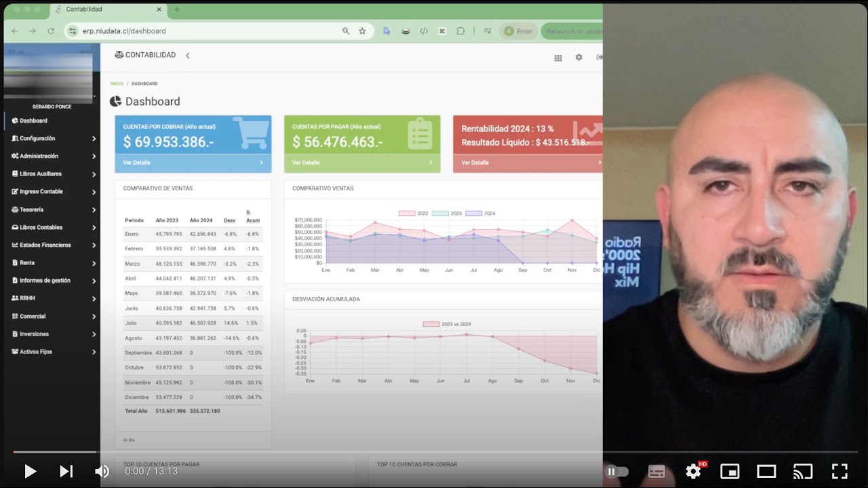Close the Contabilidad browser tab
The height and width of the screenshot is (488, 868).
(159, 9)
